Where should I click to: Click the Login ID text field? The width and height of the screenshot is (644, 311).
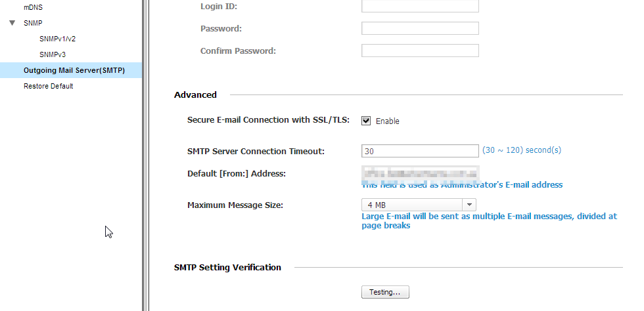420,7
